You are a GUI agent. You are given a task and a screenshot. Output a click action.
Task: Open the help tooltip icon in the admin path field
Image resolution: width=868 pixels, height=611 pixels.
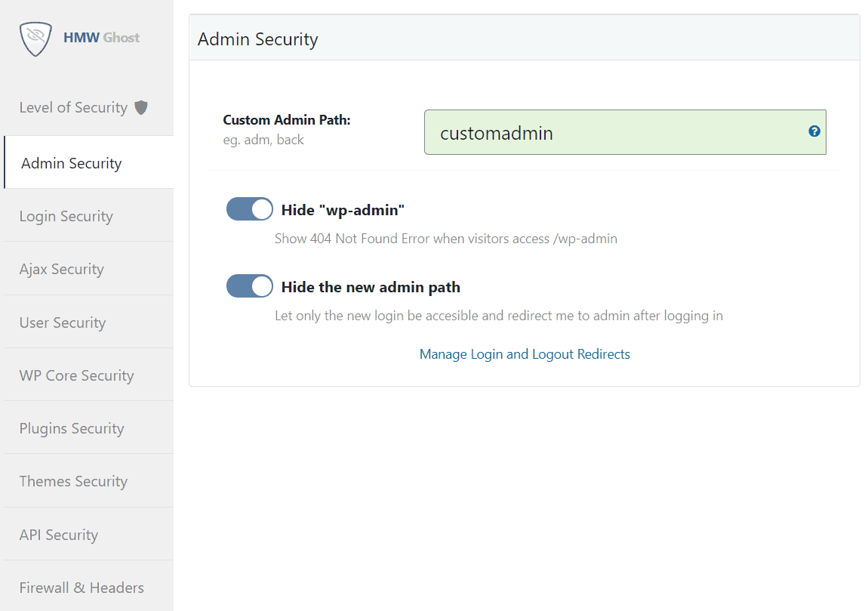(x=814, y=131)
